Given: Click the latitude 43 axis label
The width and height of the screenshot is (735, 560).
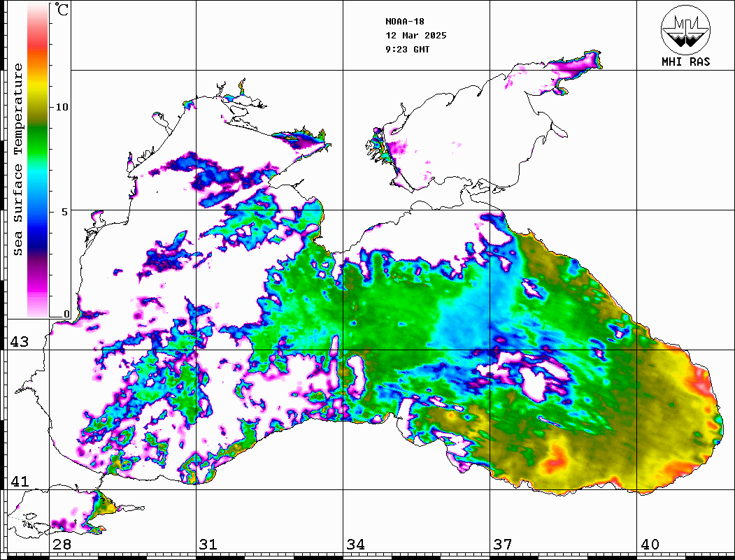Looking at the screenshot, I should (x=19, y=342).
